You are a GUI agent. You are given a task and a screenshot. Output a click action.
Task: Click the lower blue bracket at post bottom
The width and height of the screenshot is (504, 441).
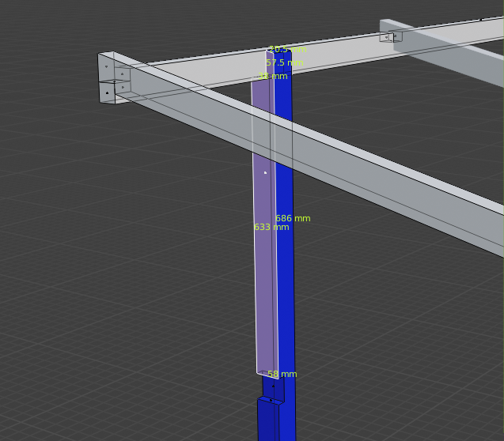[x=267, y=419]
